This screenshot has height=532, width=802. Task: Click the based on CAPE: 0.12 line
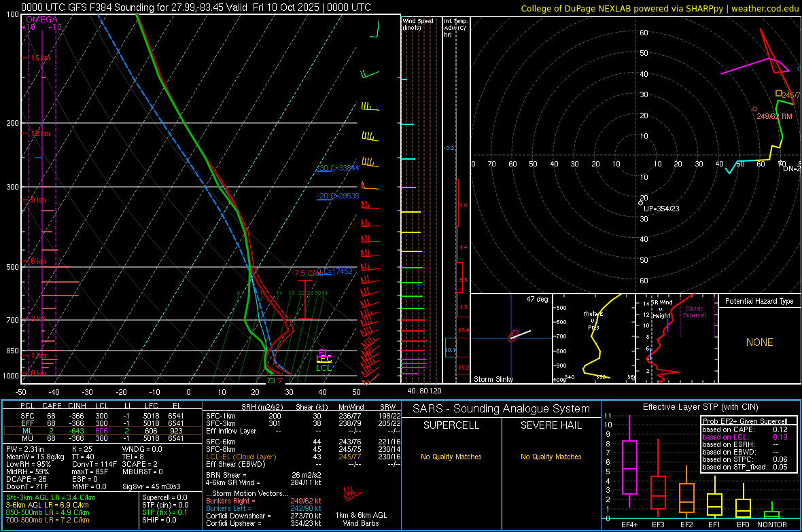(x=745, y=429)
